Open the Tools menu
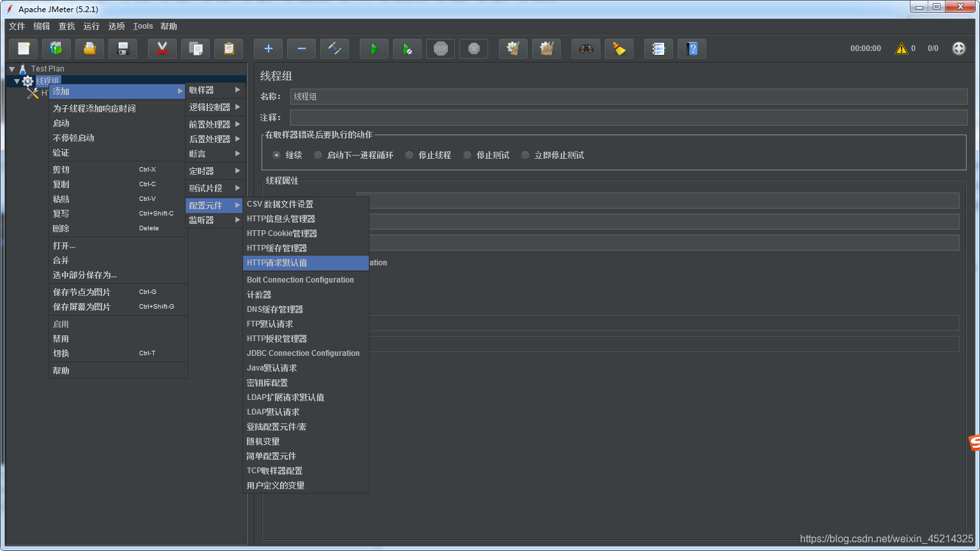This screenshot has width=980, height=551. [143, 26]
